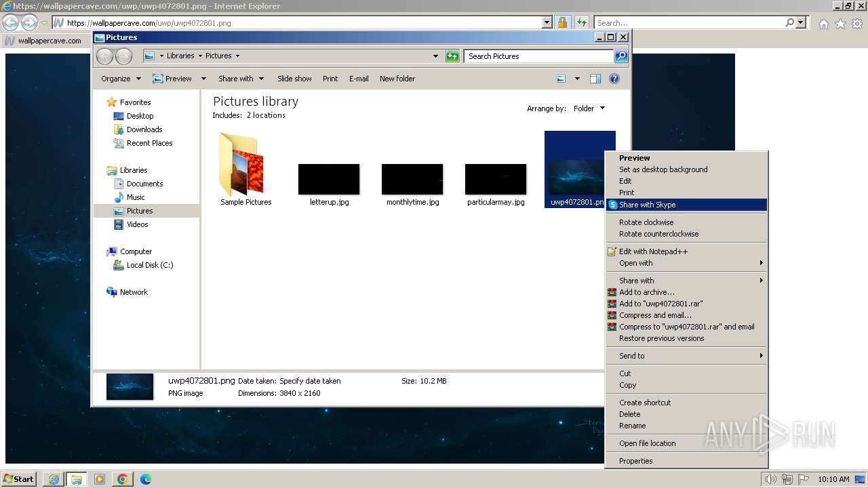868x488 pixels.
Task: Click the network tray icon
Action: (x=787, y=479)
